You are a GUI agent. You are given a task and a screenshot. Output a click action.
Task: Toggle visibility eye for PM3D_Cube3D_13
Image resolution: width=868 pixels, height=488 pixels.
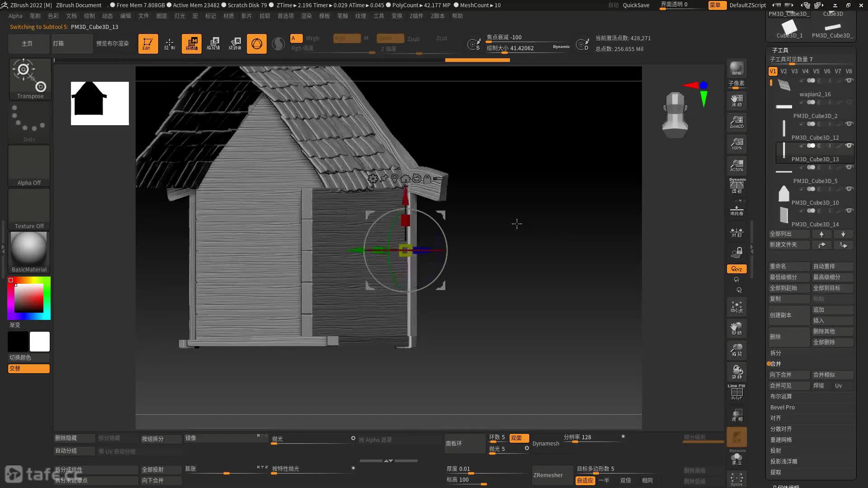[x=849, y=145]
